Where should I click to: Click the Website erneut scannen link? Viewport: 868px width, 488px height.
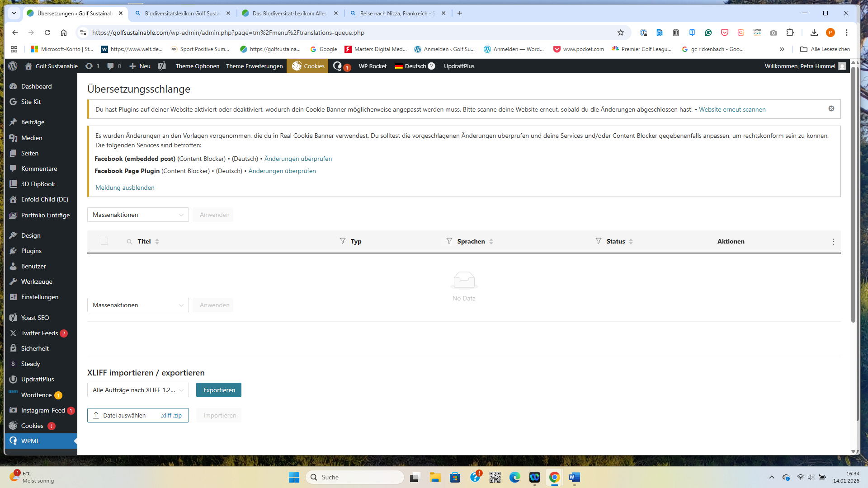click(732, 109)
